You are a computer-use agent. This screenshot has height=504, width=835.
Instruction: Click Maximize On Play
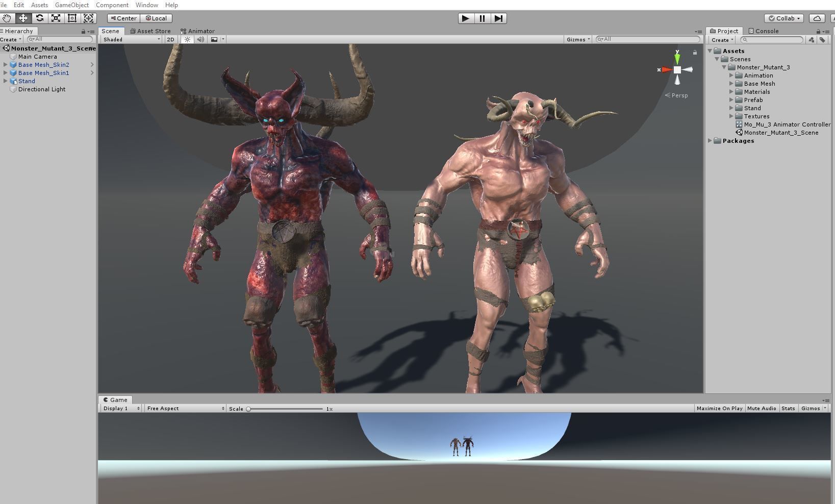(719, 408)
